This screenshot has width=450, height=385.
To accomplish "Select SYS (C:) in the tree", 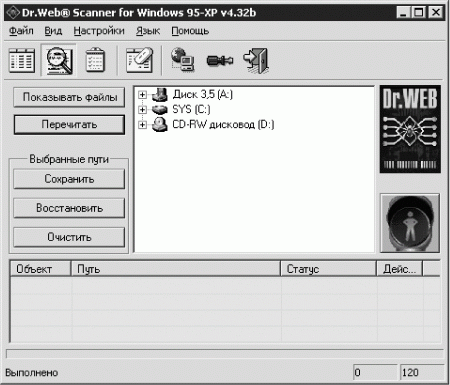I will click(x=191, y=109).
